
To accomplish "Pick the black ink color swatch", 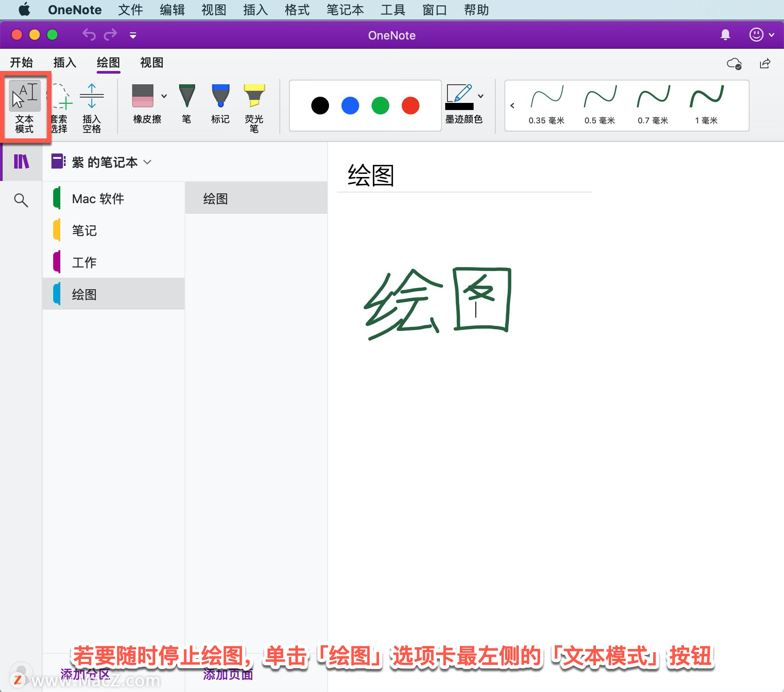I will tap(320, 106).
